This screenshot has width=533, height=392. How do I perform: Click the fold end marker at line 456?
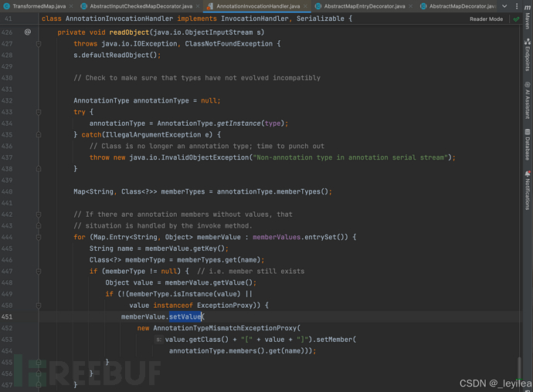[39, 373]
